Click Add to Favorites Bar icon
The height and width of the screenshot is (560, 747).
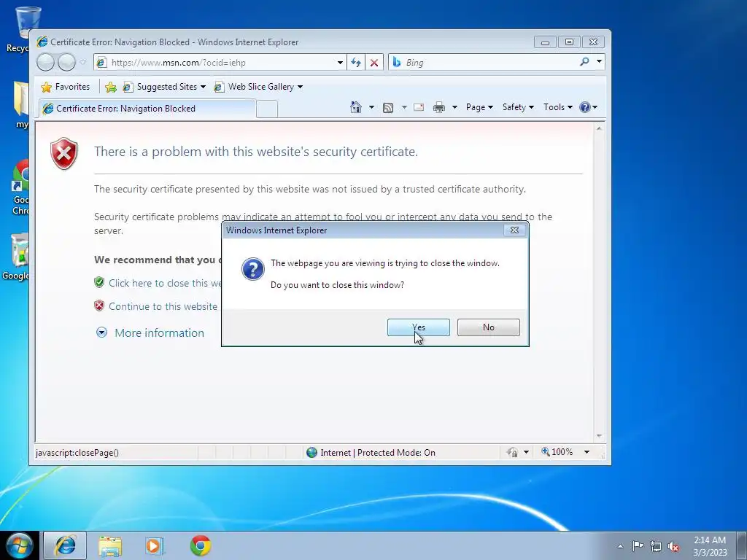[x=111, y=87]
